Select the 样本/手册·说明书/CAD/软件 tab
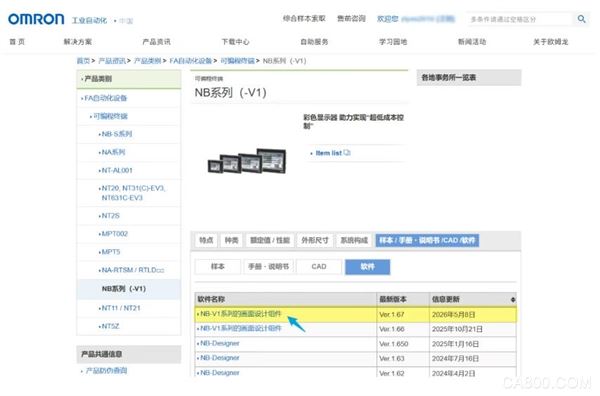This screenshot has width=600, height=396. click(427, 240)
